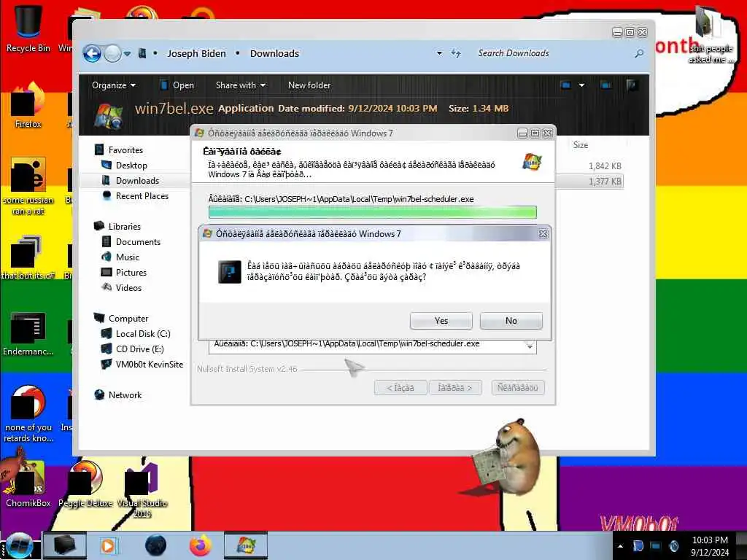Close the confirmation message dialog
Screen dimensions: 747x560
click(x=543, y=234)
